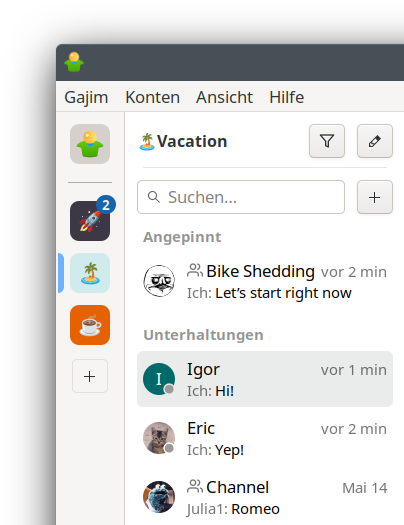Open the account avatar in sidebar
This screenshot has height=525, width=404.
90,144
